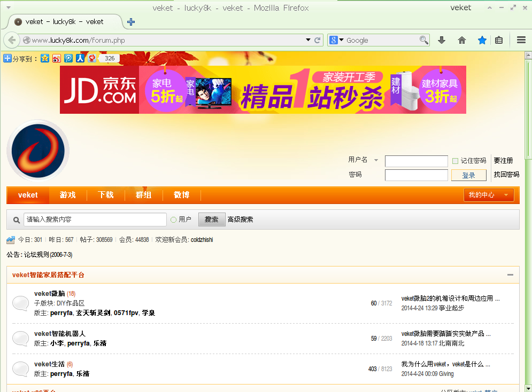Open the URL history dropdown arrow
This screenshot has width=532, height=392.
[308, 40]
